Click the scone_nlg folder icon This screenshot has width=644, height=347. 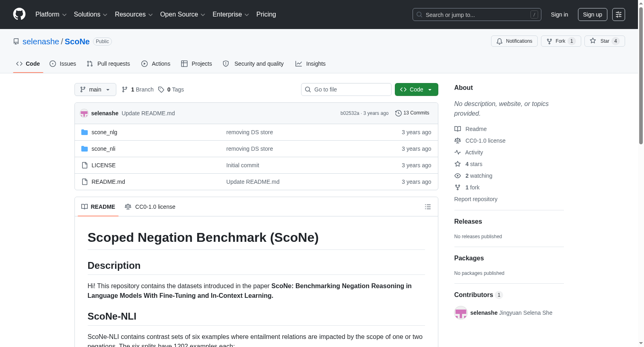click(x=85, y=132)
